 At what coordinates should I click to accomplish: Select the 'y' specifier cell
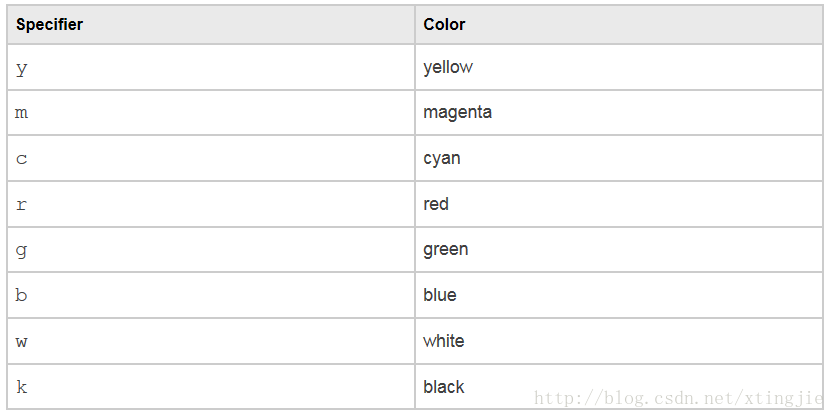tap(211, 67)
